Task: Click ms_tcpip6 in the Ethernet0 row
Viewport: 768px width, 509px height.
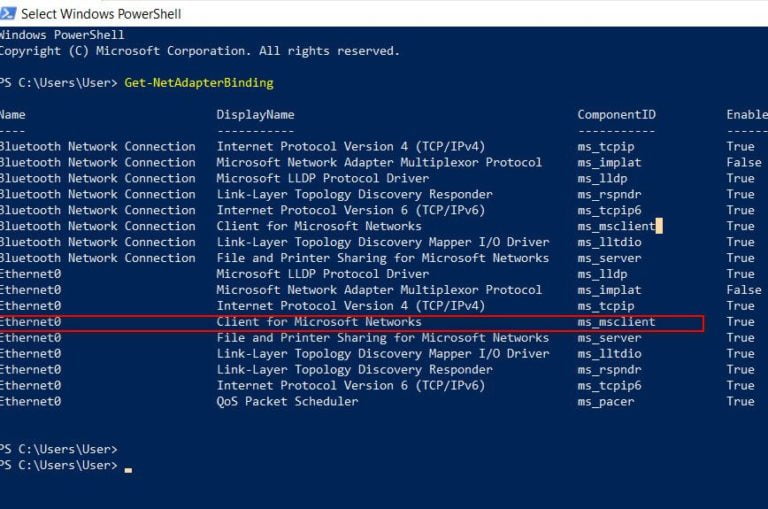Action: point(609,386)
